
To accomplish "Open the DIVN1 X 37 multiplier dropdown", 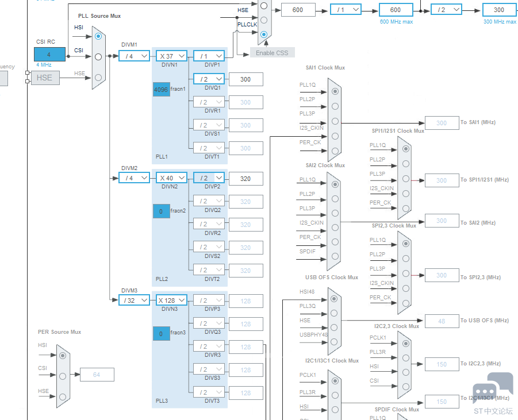I will [x=171, y=56].
